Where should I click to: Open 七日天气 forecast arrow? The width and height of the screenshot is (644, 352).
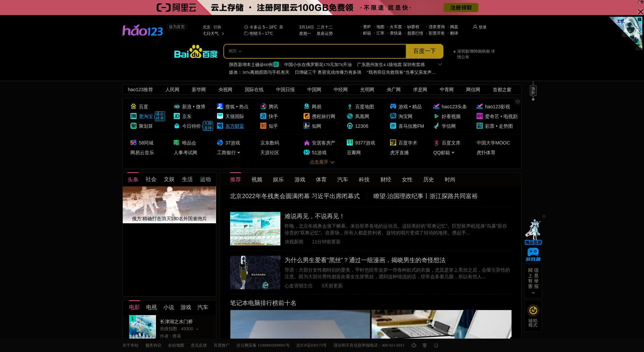point(223,34)
